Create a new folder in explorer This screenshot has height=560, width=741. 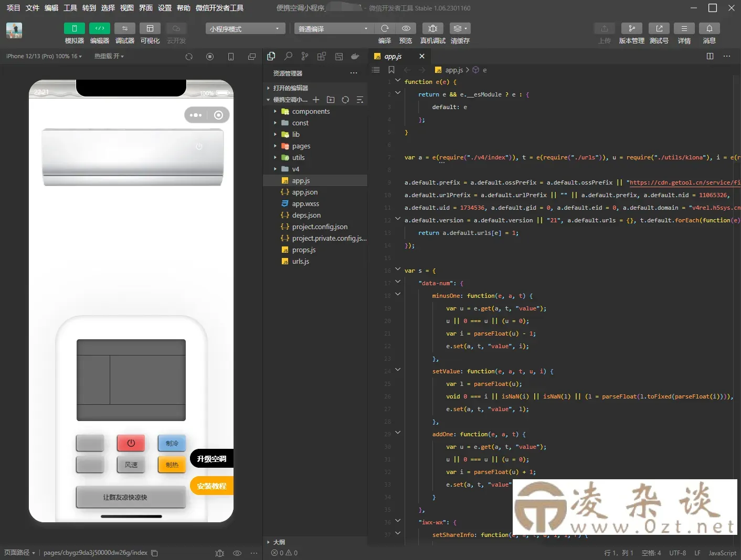click(x=331, y=100)
